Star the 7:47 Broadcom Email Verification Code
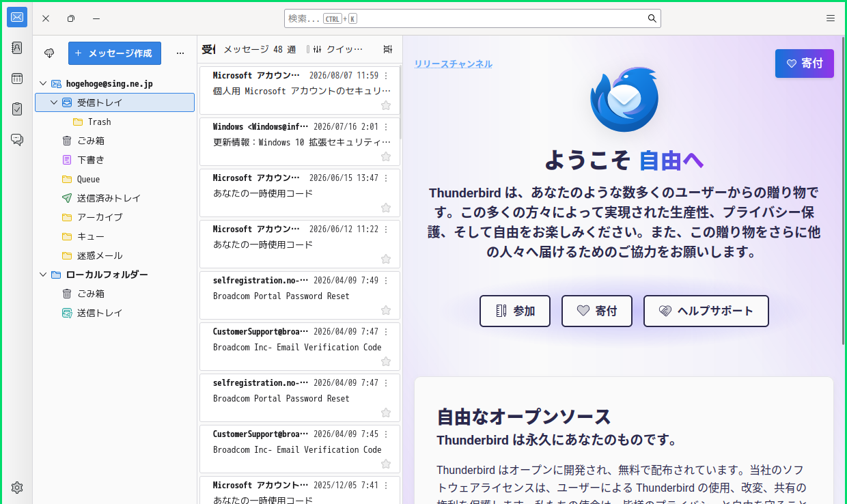This screenshot has width=847, height=504. (386, 361)
